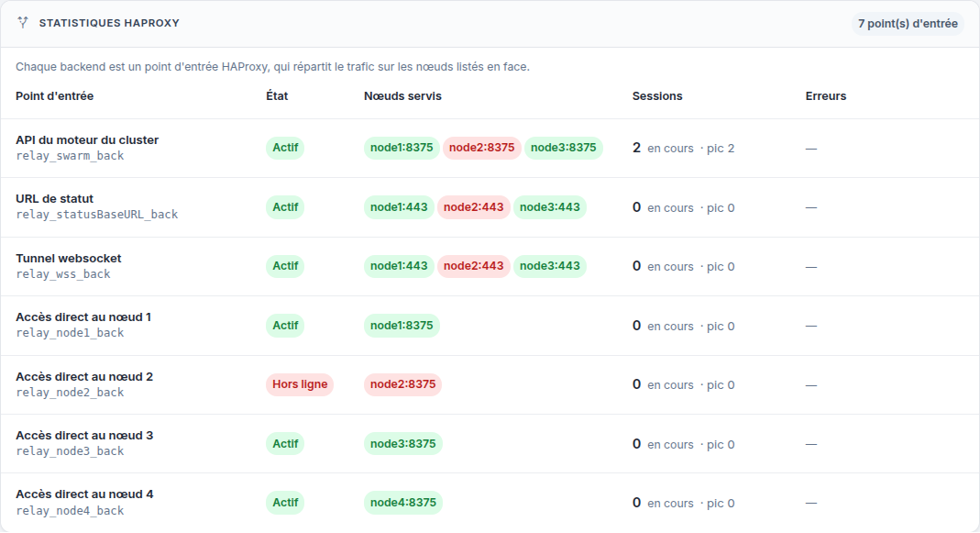Viewport: 980px width, 533px height.
Task: Click the relay_node4_back backend name
Action: click(x=70, y=510)
